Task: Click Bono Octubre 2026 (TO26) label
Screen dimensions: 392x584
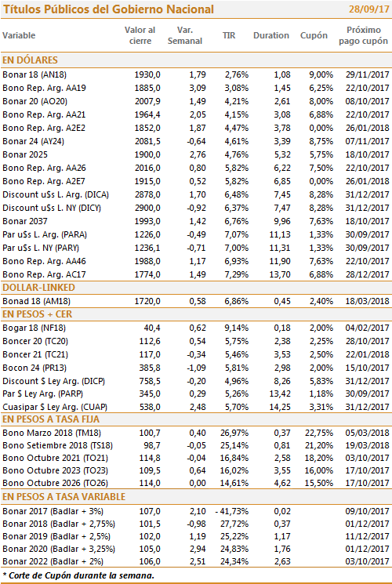Action: point(55,483)
